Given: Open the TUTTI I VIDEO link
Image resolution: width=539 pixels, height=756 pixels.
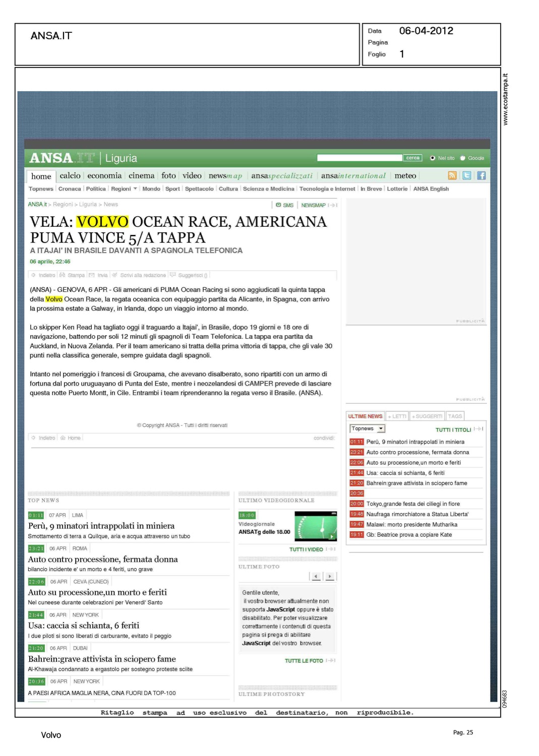Looking at the screenshot, I should click(306, 549).
